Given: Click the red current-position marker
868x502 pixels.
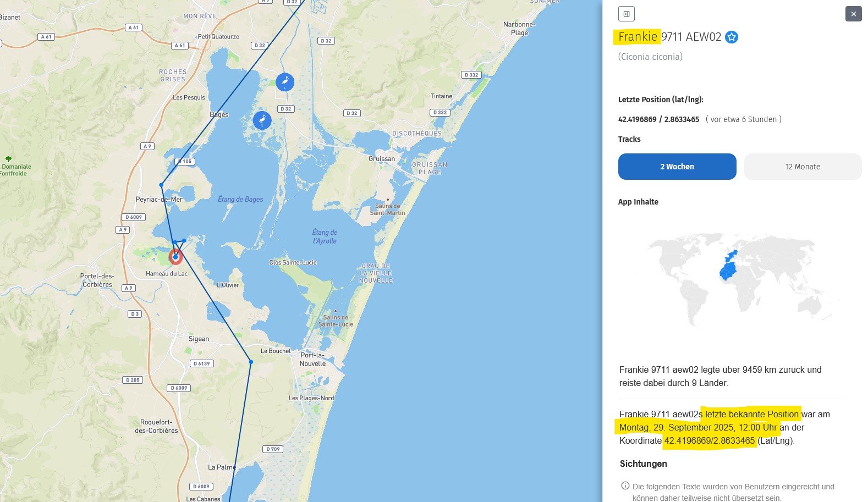Looking at the screenshot, I should point(175,257).
